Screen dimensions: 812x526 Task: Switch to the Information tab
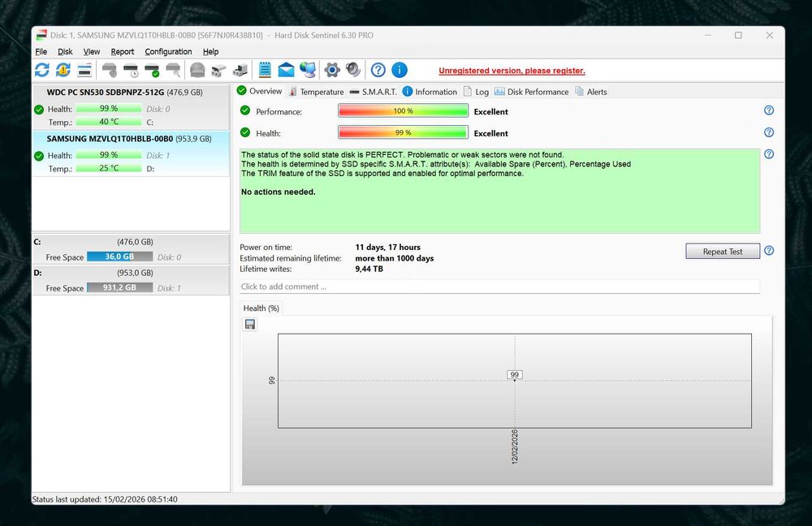[430, 92]
